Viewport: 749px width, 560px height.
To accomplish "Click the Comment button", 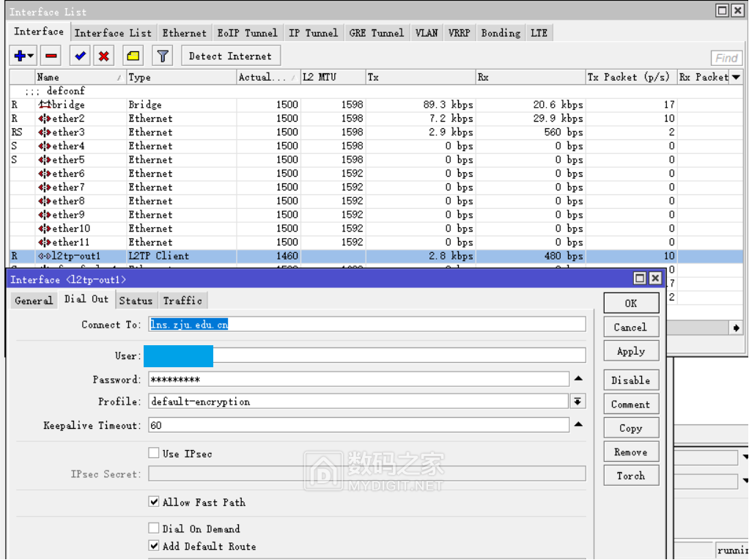I will pyautogui.click(x=631, y=404).
